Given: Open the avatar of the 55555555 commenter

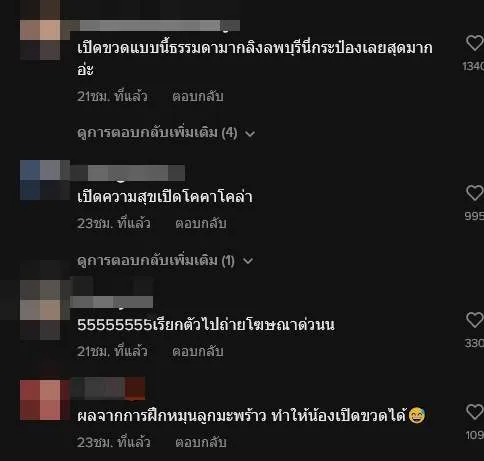Looking at the screenshot, I should pyautogui.click(x=40, y=310).
